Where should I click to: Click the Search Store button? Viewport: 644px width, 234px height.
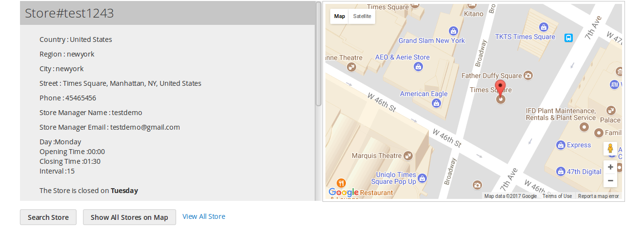tap(48, 217)
